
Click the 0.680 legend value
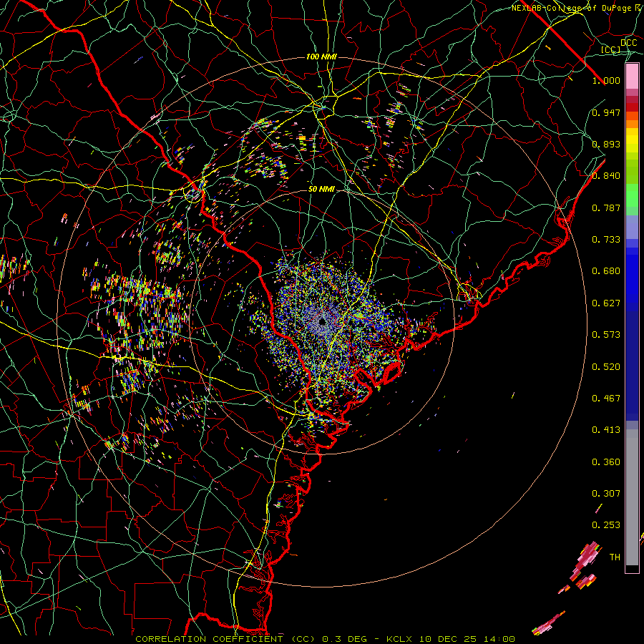[606, 271]
